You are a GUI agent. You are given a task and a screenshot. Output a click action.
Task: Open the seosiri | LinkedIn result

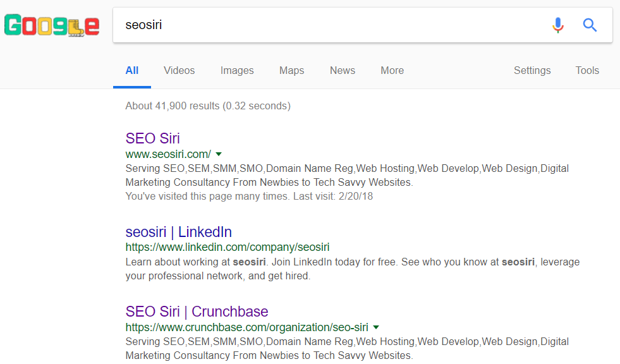pyautogui.click(x=179, y=232)
